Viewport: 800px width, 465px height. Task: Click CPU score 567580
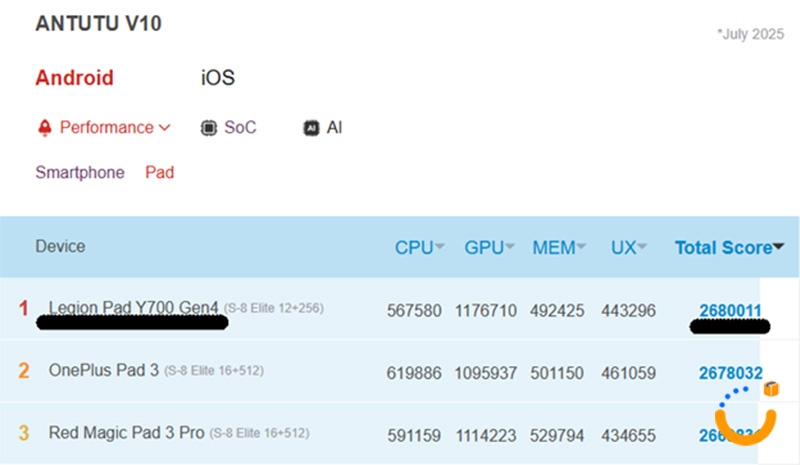coord(414,310)
